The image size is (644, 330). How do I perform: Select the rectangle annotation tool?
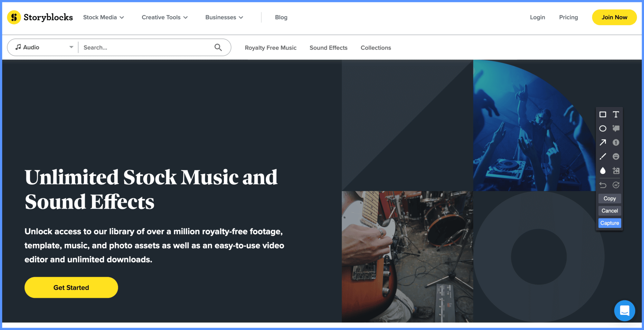[x=603, y=114]
